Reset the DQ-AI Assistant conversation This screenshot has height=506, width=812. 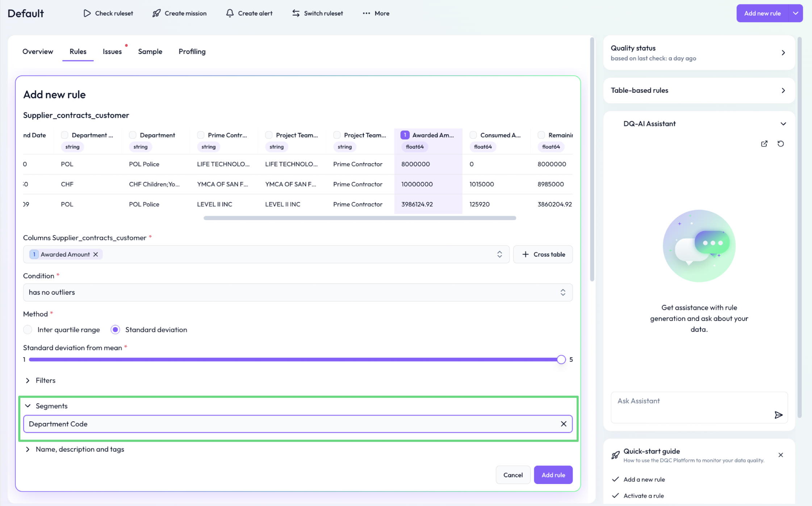click(x=780, y=144)
